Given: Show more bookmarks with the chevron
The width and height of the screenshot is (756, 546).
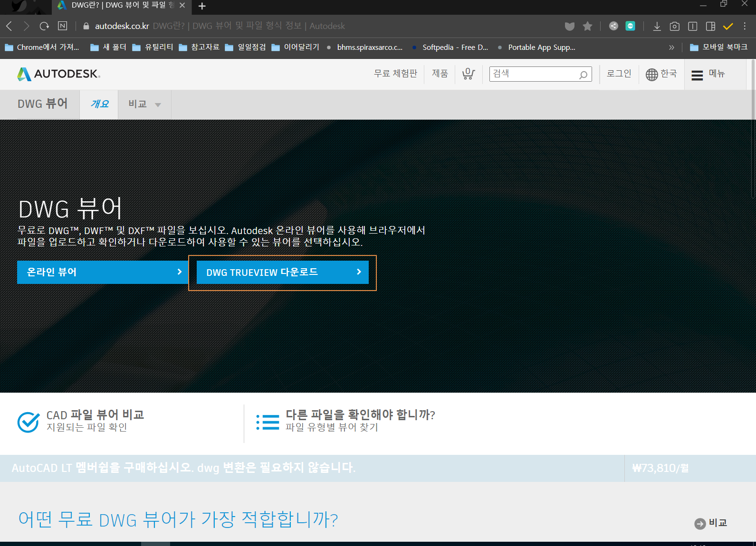Looking at the screenshot, I should [671, 47].
